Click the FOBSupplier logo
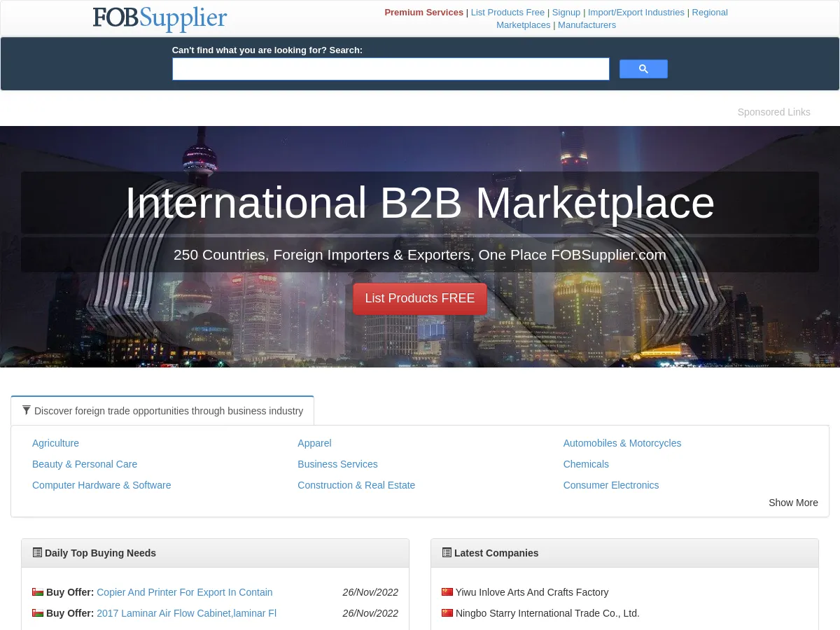840x630 pixels. (x=160, y=19)
